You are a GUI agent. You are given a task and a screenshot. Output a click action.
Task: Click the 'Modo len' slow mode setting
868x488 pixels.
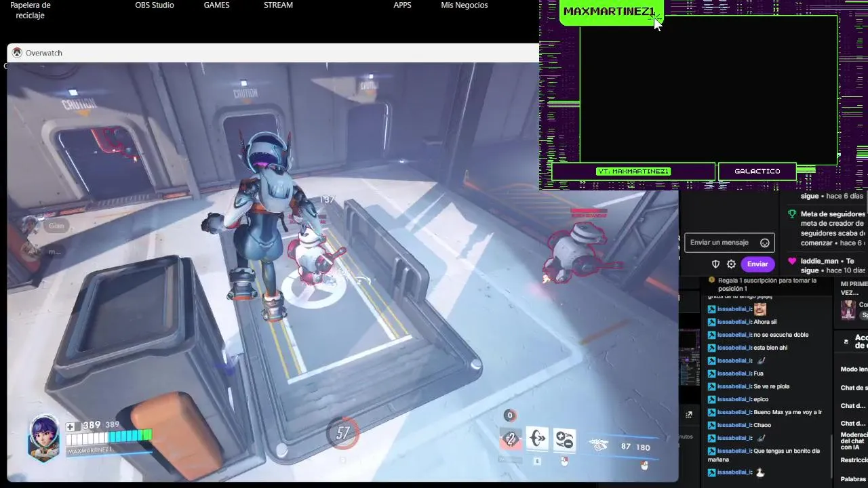[x=854, y=369]
